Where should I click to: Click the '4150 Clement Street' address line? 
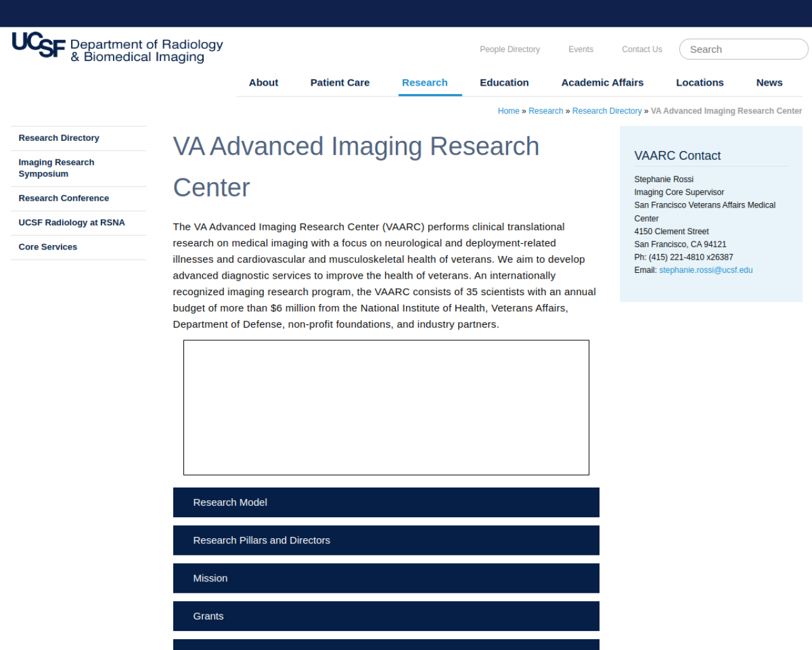click(x=671, y=232)
